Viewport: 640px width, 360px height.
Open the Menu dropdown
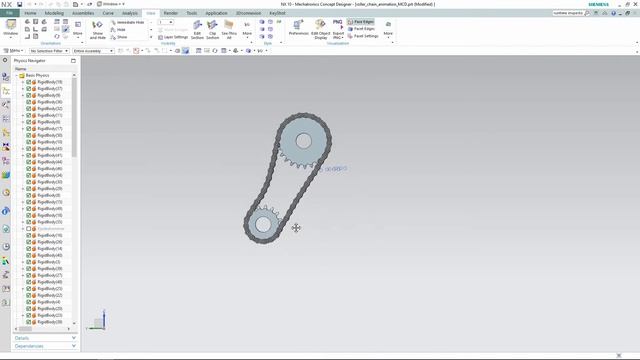point(13,51)
